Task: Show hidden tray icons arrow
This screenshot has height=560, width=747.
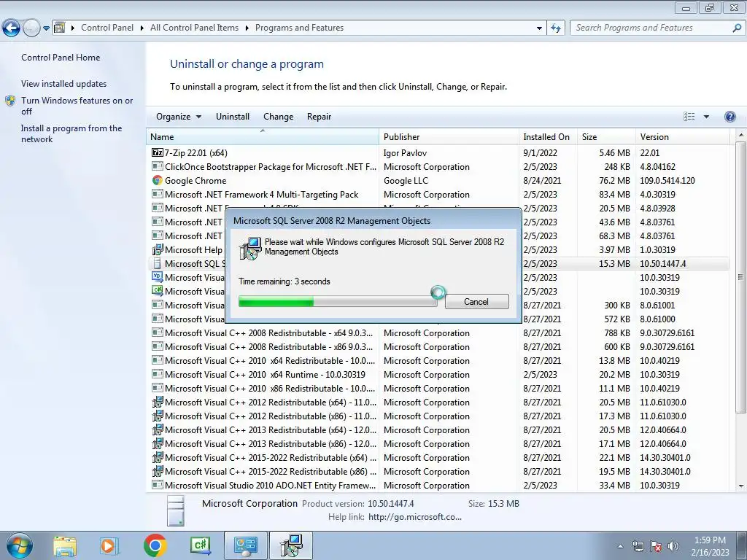Action: [620, 546]
